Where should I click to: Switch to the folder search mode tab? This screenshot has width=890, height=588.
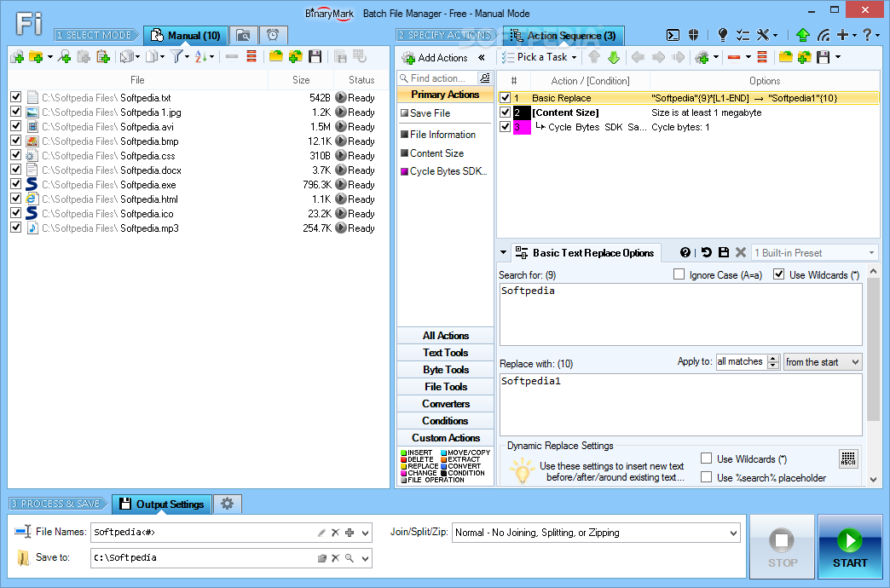[244, 36]
